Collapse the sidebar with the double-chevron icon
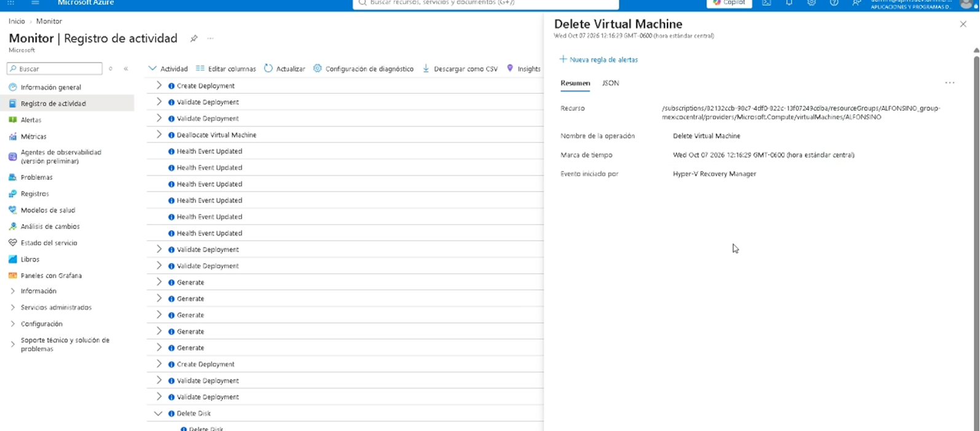 point(126,69)
